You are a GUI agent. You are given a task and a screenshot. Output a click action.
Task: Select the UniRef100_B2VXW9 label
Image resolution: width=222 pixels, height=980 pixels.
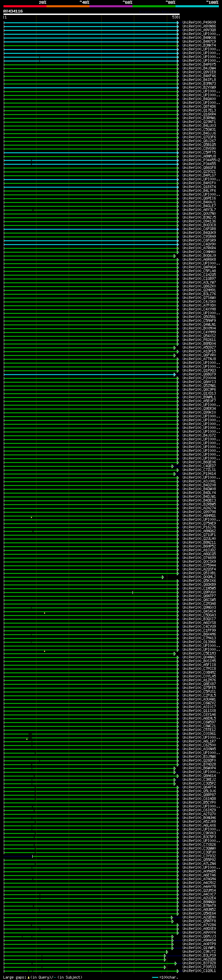pos(199,87)
